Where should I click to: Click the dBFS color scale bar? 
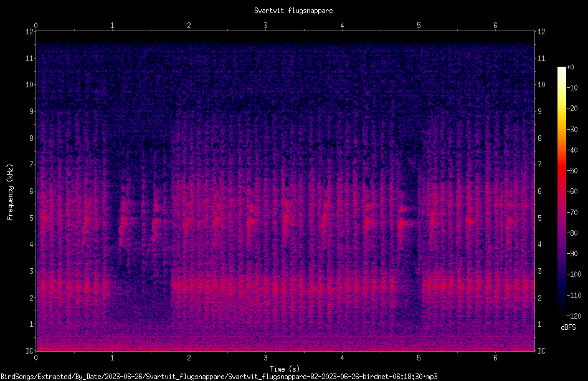pyautogui.click(x=561, y=191)
